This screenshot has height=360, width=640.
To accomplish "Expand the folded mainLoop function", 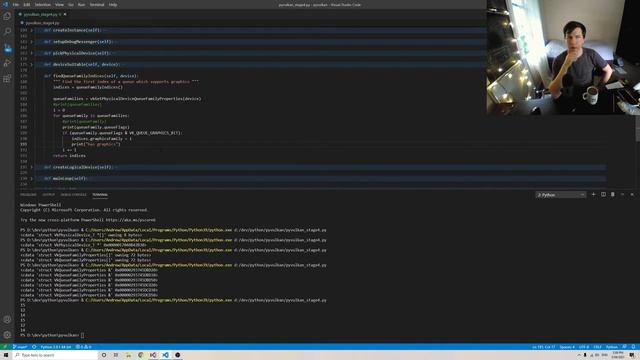I will click(31, 179).
